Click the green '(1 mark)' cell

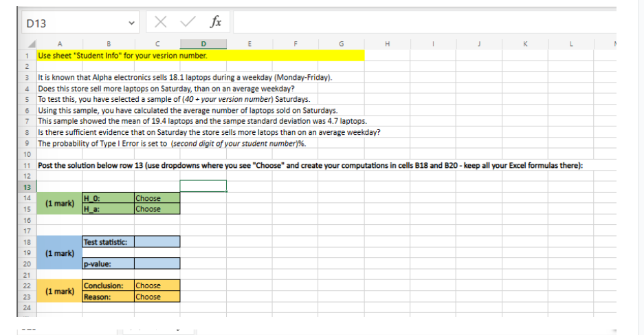[60, 204]
